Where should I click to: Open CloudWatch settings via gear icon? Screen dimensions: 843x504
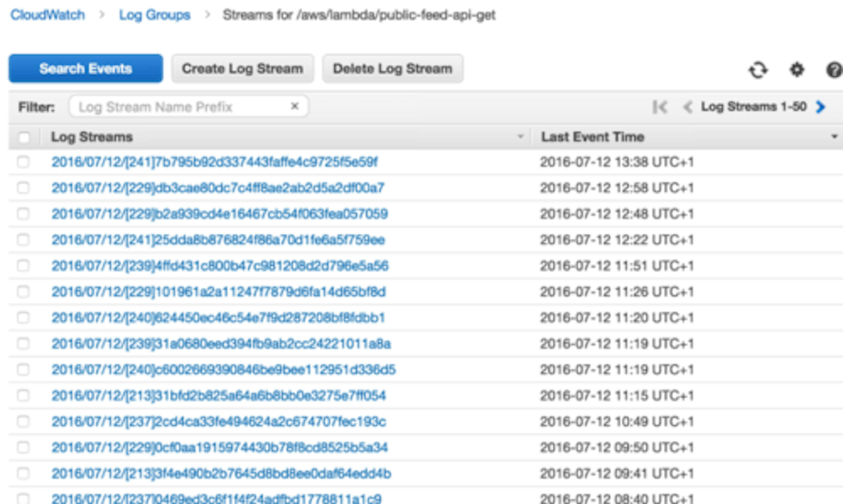tap(798, 70)
